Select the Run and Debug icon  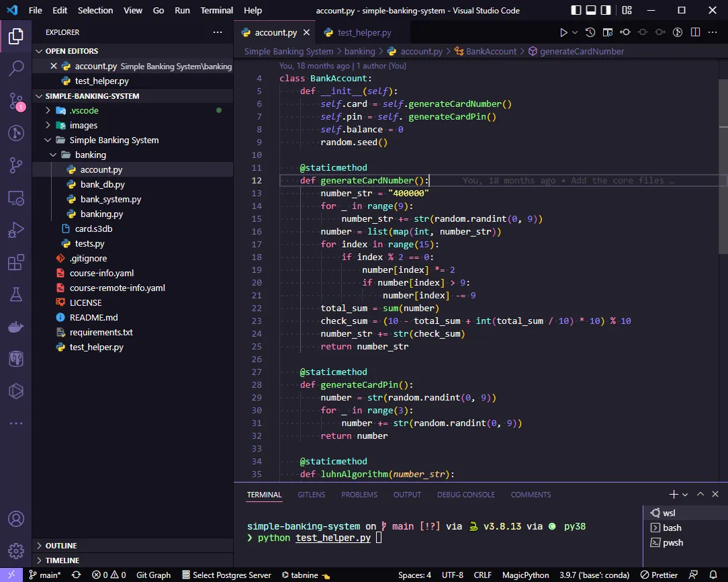(16, 230)
